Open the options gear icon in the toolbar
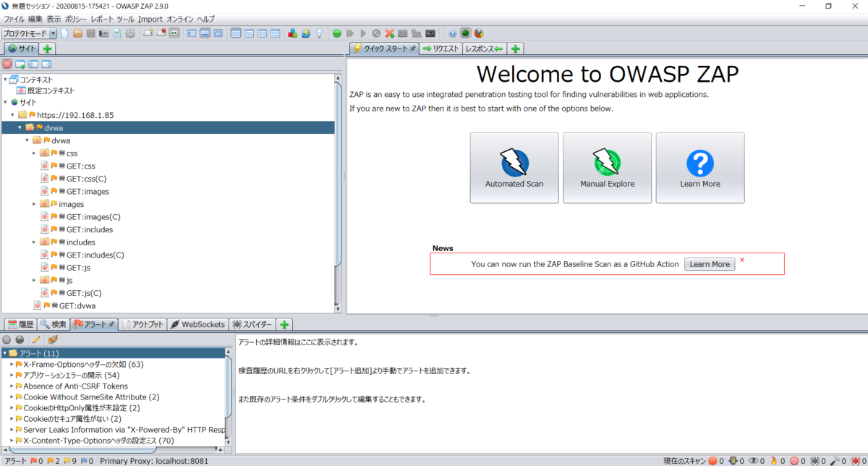Image resolution: width=868 pixels, height=466 pixels. coord(130,33)
